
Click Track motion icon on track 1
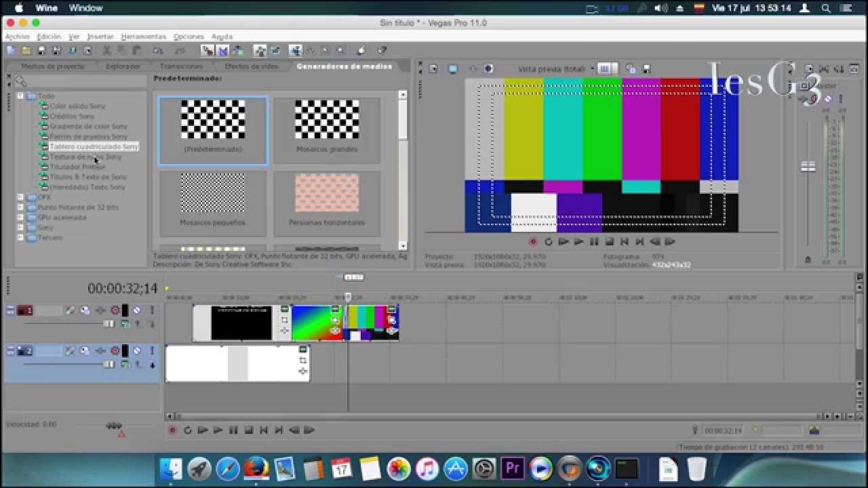click(x=85, y=310)
